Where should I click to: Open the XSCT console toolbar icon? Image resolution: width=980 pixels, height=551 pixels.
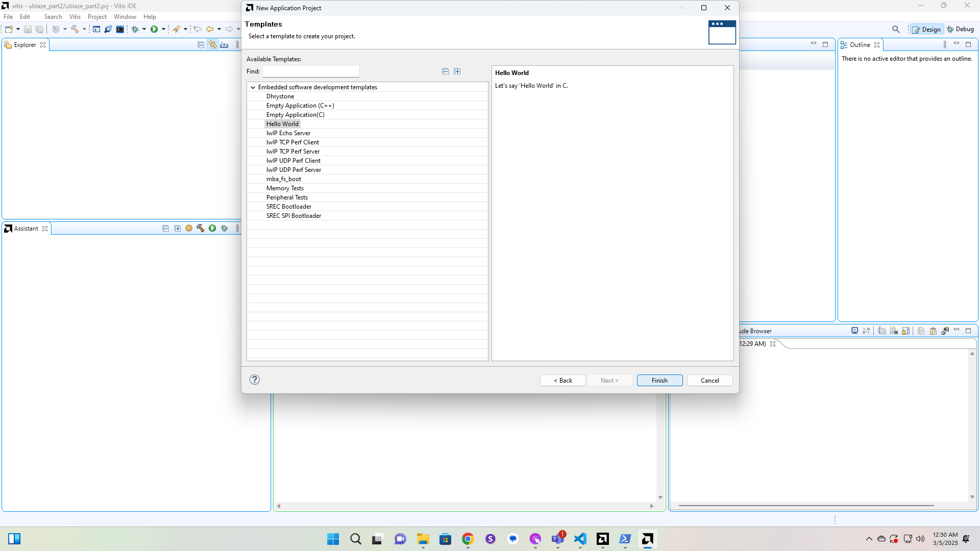tap(96, 29)
